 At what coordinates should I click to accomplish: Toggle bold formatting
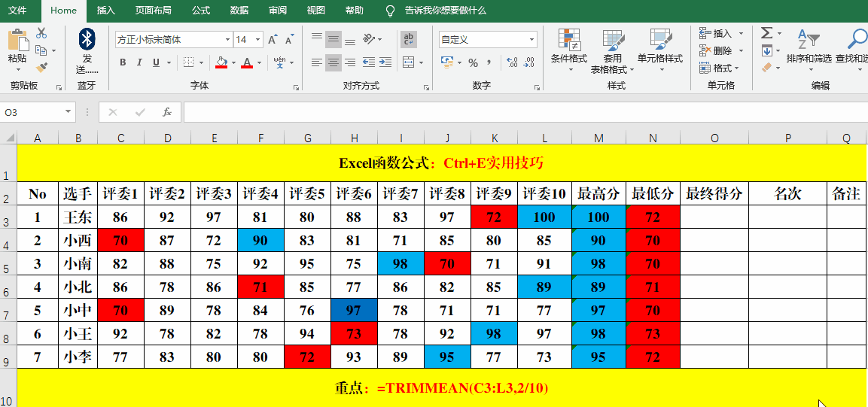point(122,62)
